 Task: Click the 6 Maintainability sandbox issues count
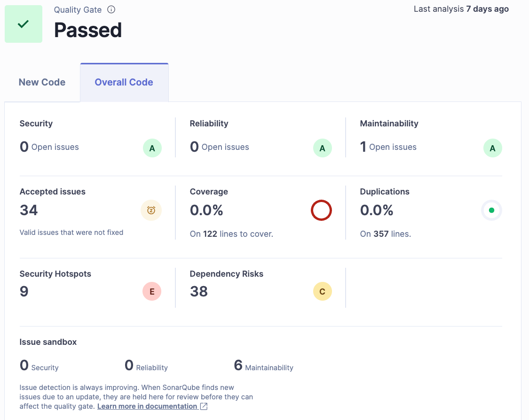tap(238, 365)
